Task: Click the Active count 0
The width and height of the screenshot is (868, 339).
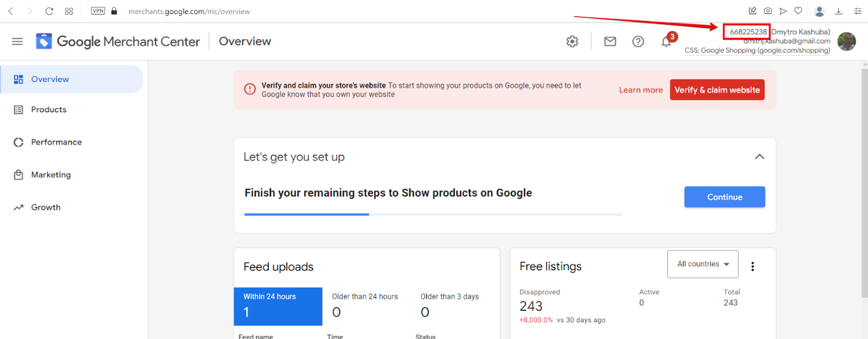Action: (641, 303)
